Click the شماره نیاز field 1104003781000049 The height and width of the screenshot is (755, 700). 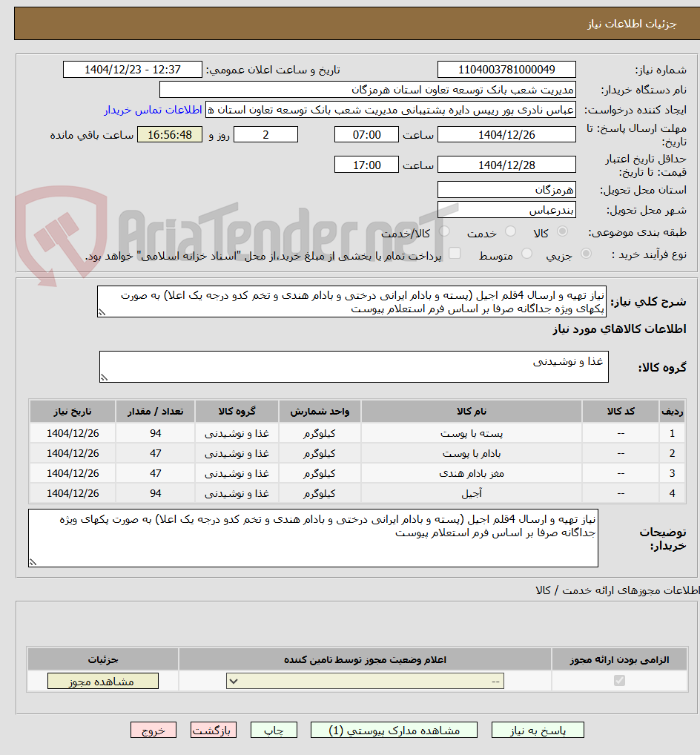506,69
